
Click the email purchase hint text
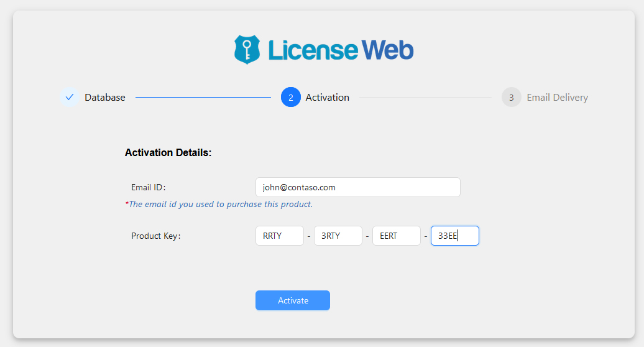coord(219,204)
